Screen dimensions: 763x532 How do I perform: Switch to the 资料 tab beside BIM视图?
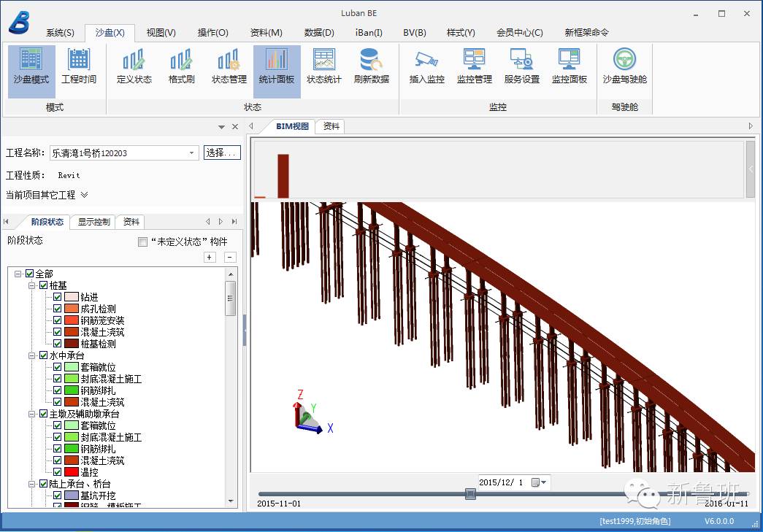[331, 126]
